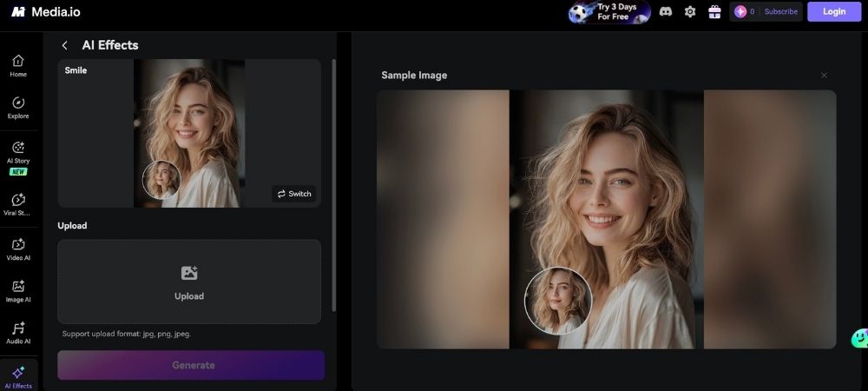Click the Smile effect preview thumbnail
Viewport: 868px width, 391px height.
click(189, 134)
